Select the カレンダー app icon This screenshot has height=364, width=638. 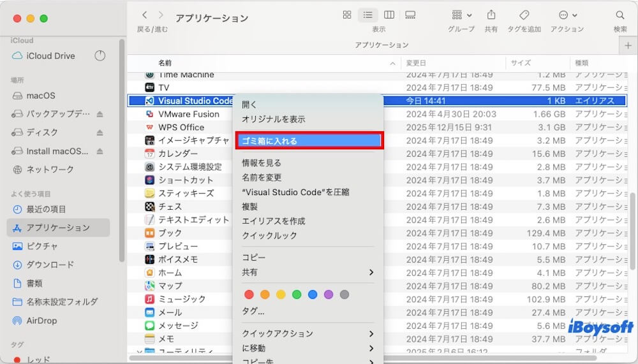150,154
